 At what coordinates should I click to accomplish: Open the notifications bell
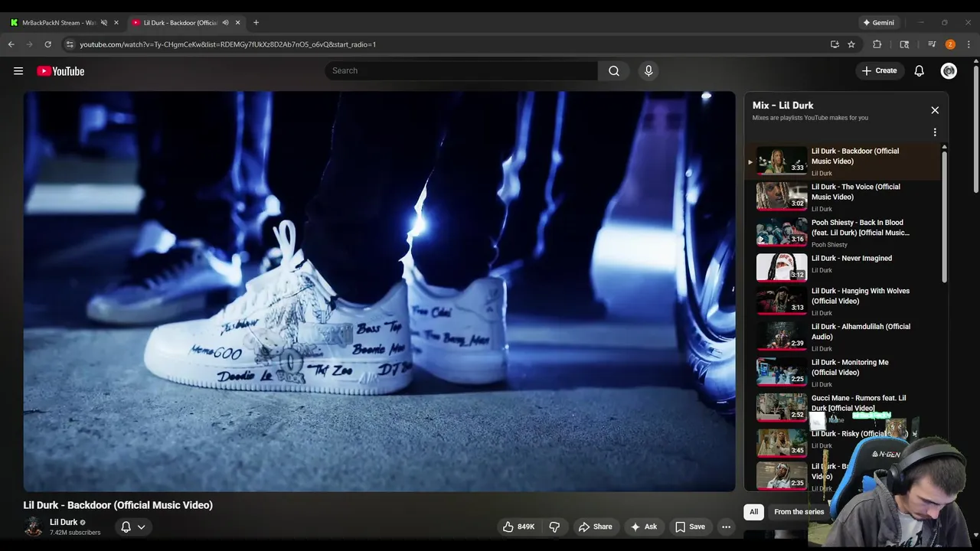(920, 70)
